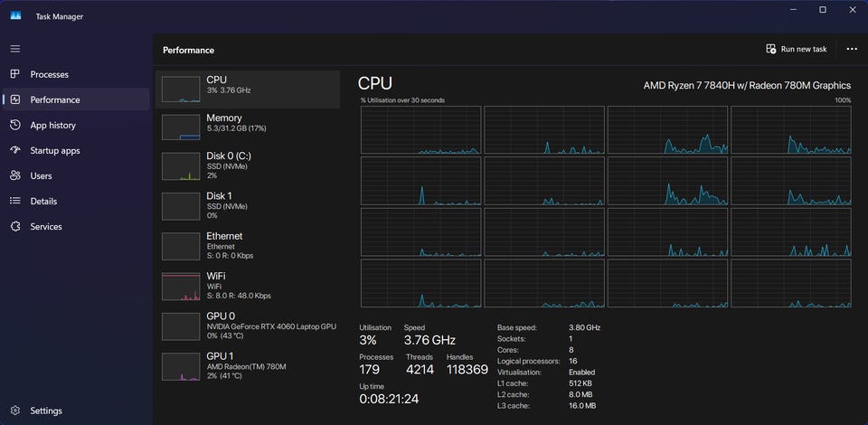
Task: Open the Processes page
Action: (76, 74)
